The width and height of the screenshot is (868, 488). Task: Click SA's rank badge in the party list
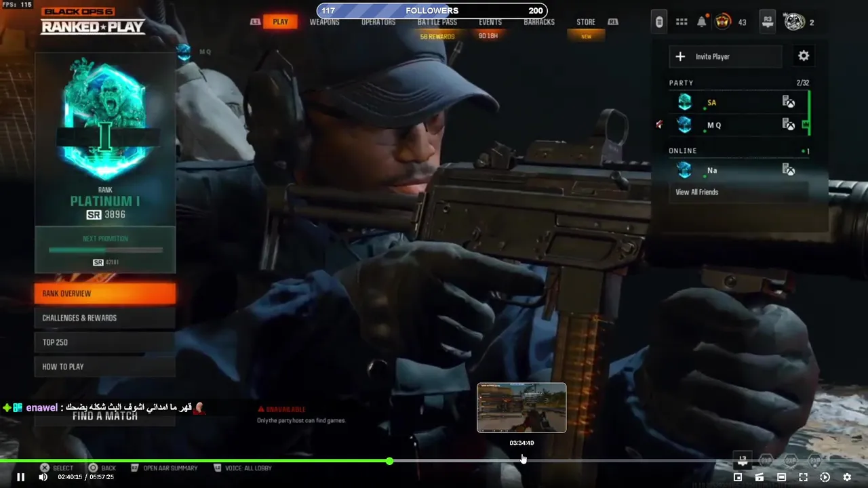pos(685,102)
